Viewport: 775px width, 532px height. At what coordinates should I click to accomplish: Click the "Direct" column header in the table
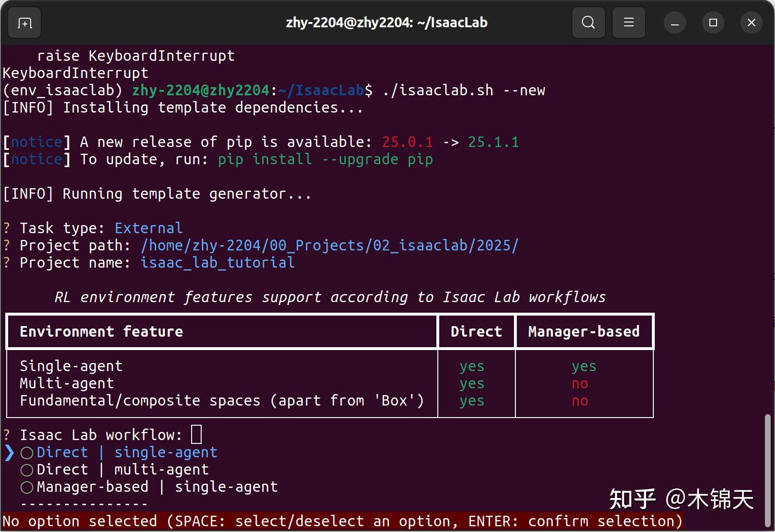click(x=476, y=331)
